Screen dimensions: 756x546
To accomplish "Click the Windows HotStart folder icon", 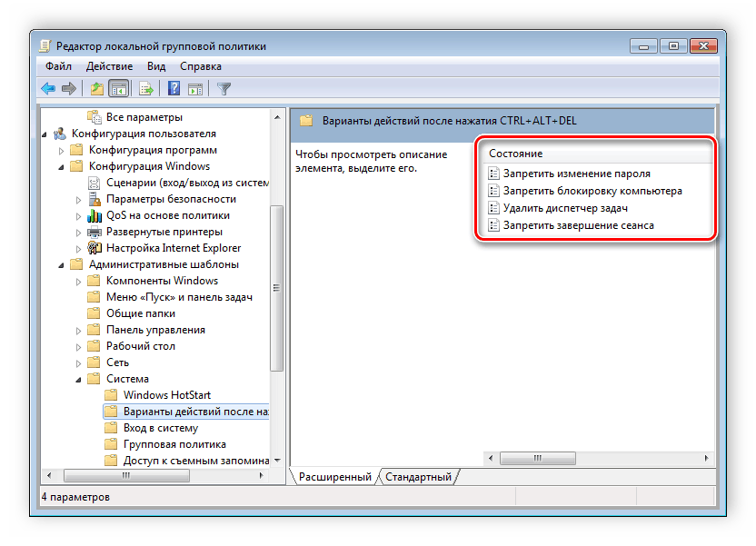I will point(112,395).
